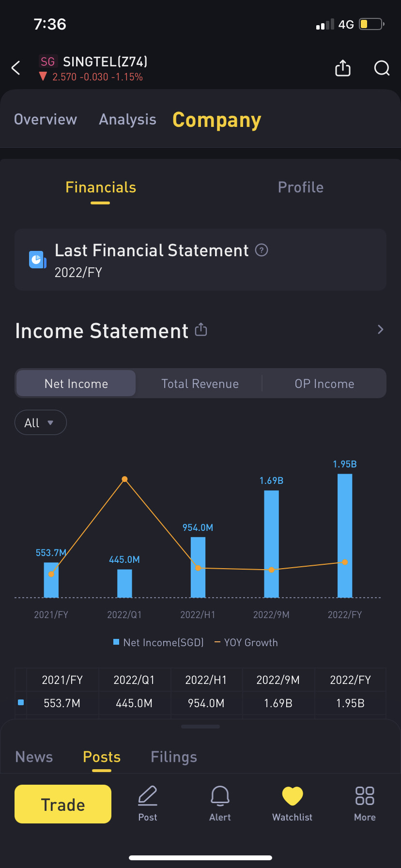Open the All period dropdown
This screenshot has height=868, width=401.
click(x=41, y=423)
